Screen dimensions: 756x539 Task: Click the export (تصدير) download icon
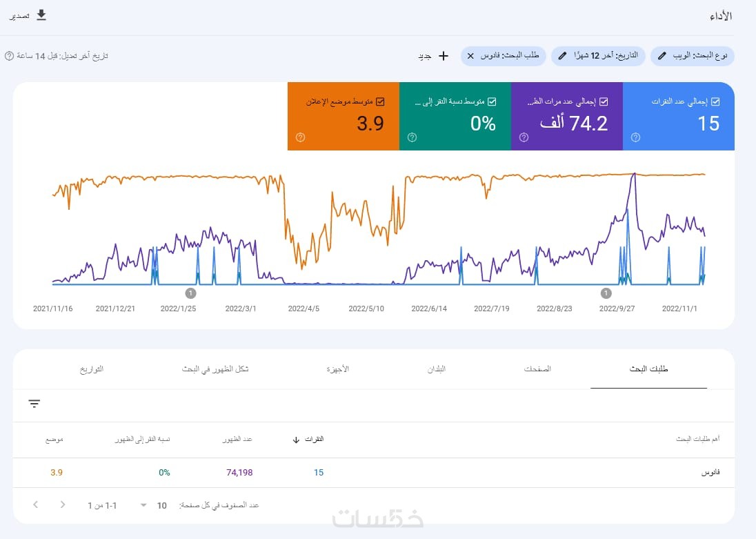pyautogui.click(x=41, y=15)
